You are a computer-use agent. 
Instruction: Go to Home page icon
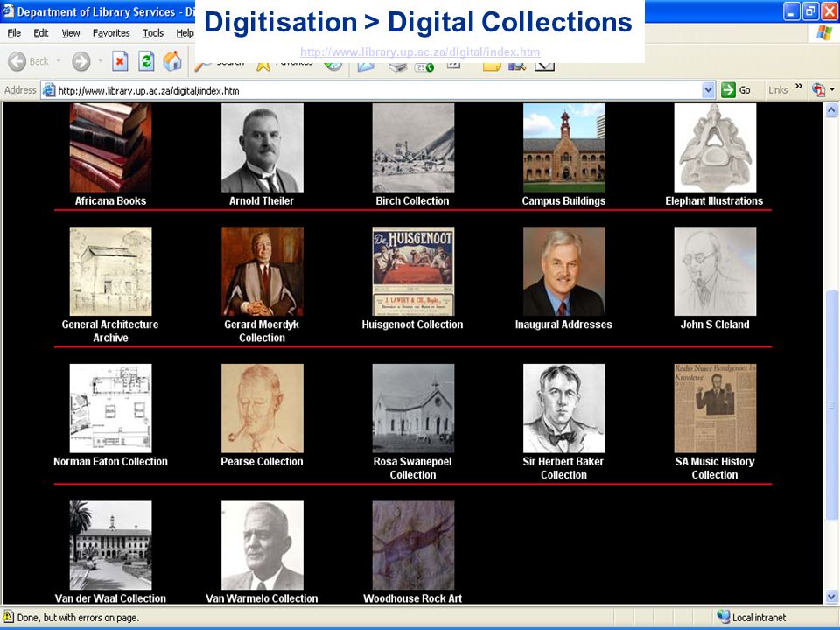[x=172, y=61]
